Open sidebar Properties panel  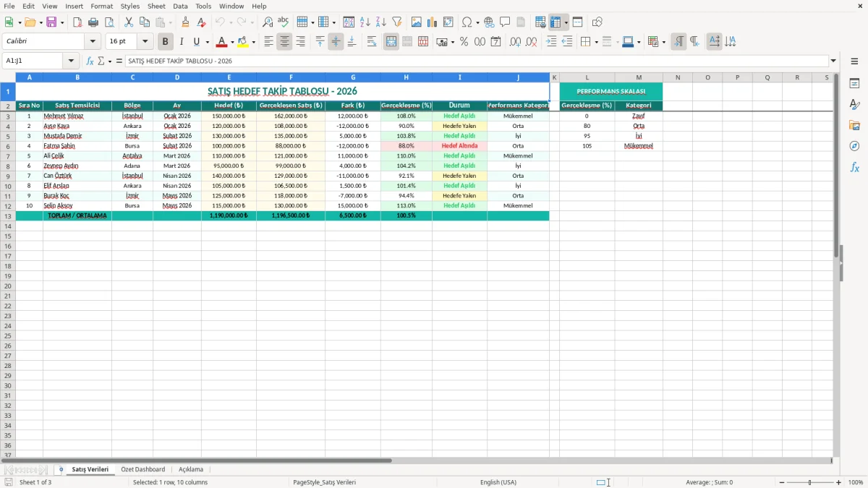pos(854,84)
